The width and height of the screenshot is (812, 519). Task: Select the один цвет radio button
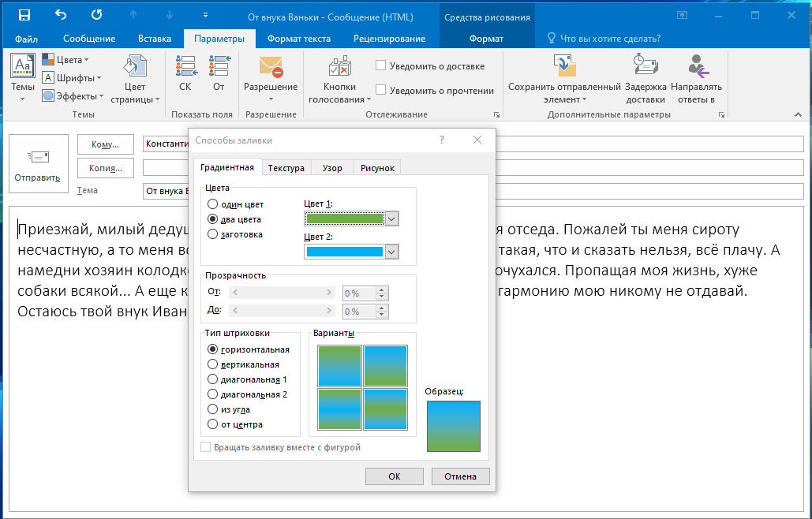[x=212, y=203]
